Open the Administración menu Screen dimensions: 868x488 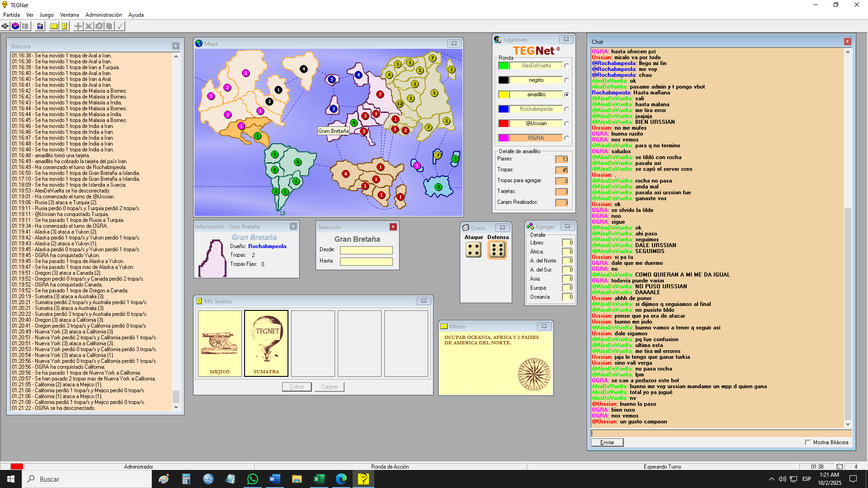[x=104, y=15]
